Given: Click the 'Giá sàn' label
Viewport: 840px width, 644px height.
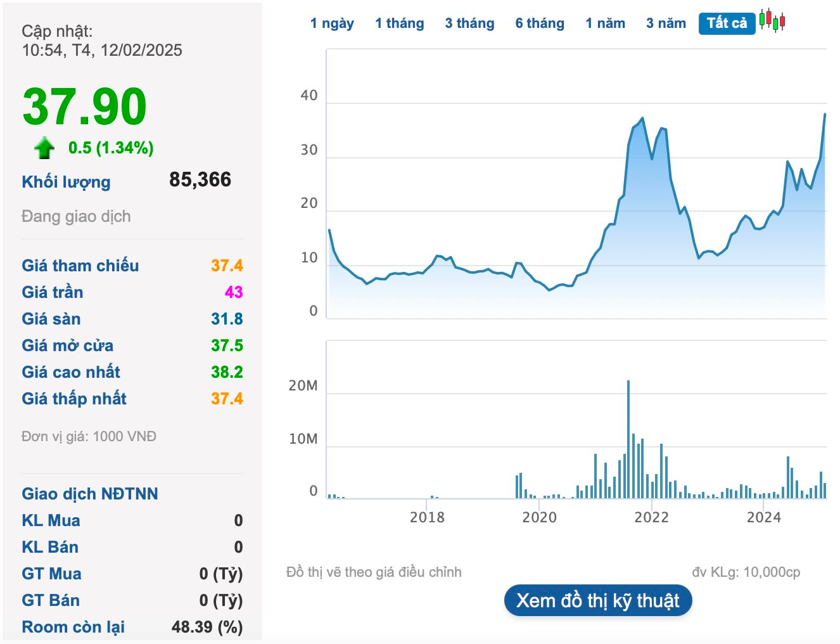Looking at the screenshot, I should (x=51, y=319).
